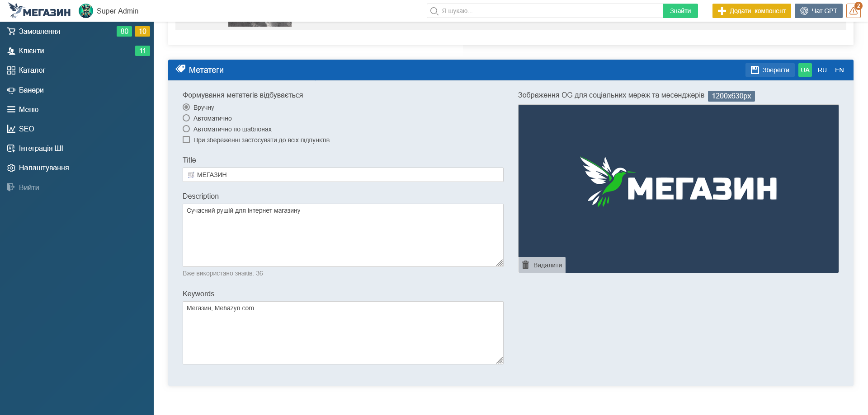Screen dimensions: 868x415
Task: Click the search magnifier icon
Action: click(x=434, y=11)
